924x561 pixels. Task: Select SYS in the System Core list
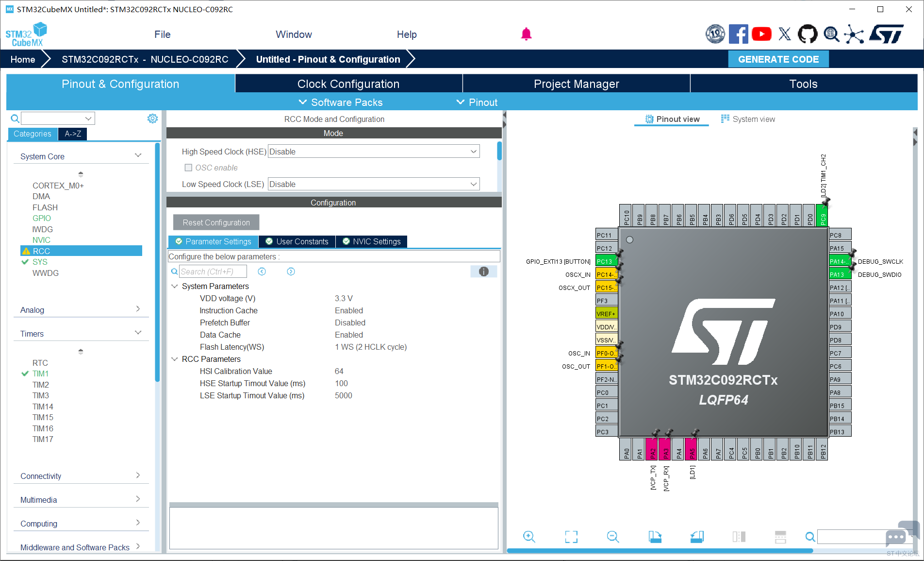[40, 262]
